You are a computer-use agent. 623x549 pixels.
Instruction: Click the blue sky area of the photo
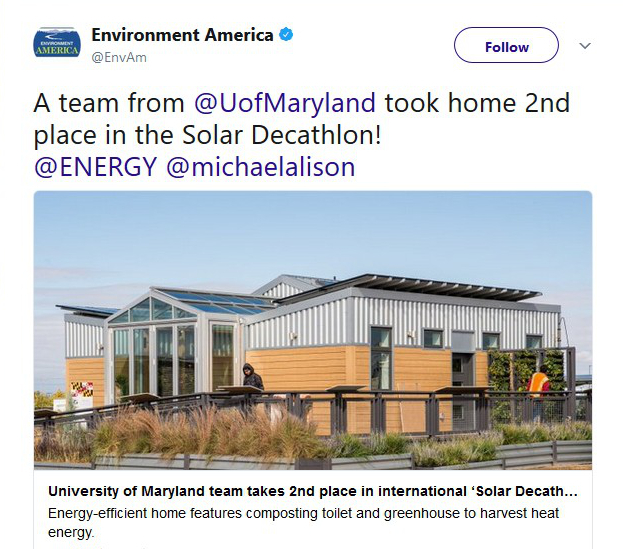click(x=300, y=230)
